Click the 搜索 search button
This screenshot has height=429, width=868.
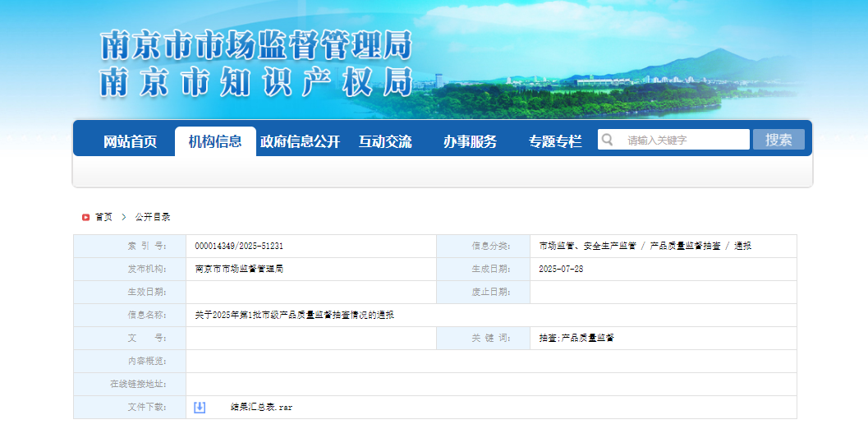[778, 140]
